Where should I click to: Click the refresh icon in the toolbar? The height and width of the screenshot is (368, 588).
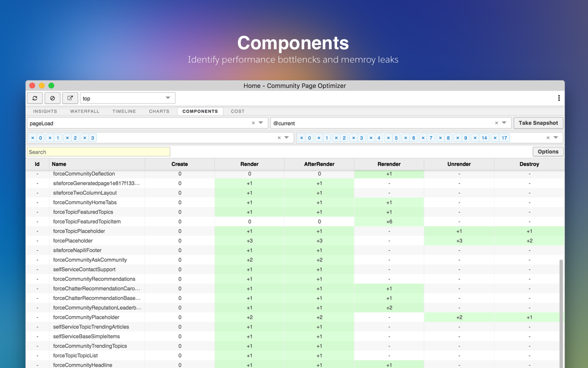coord(34,98)
